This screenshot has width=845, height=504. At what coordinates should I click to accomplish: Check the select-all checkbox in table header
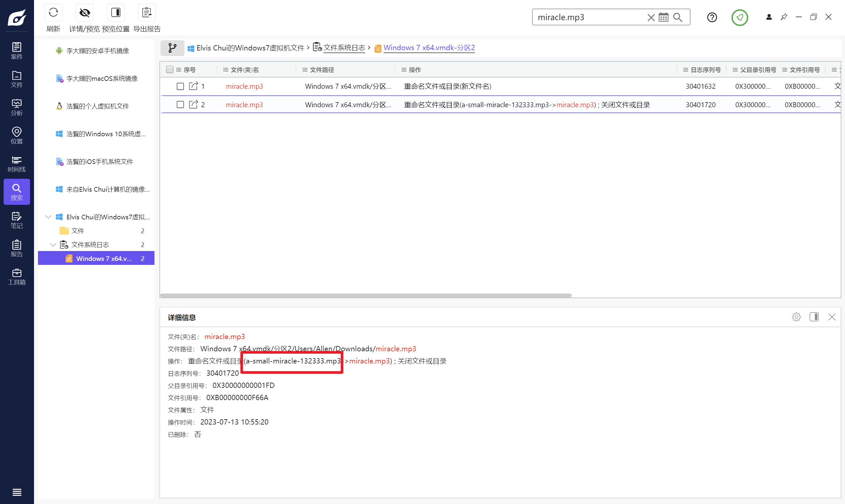pyautogui.click(x=170, y=70)
